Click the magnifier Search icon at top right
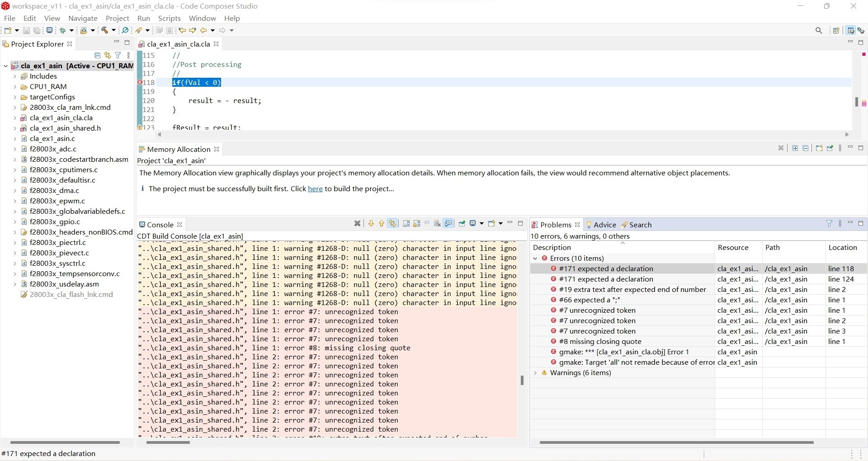The image size is (868, 461). pyautogui.click(x=819, y=30)
